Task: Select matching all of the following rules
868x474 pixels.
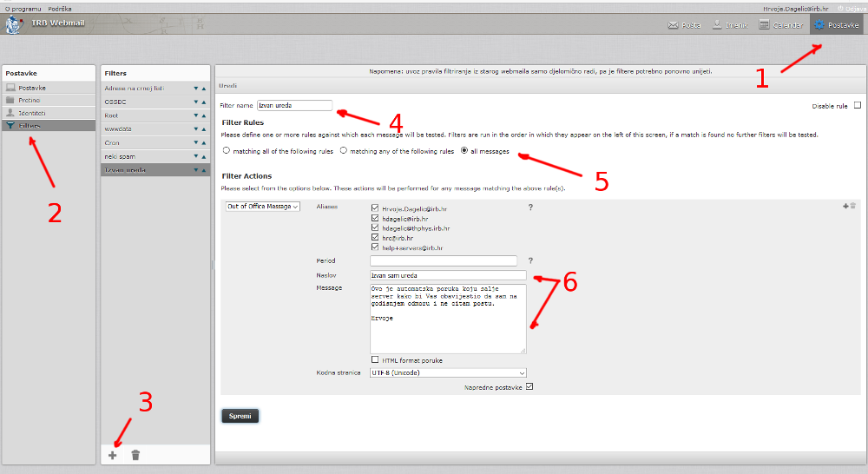Action: [x=227, y=151]
